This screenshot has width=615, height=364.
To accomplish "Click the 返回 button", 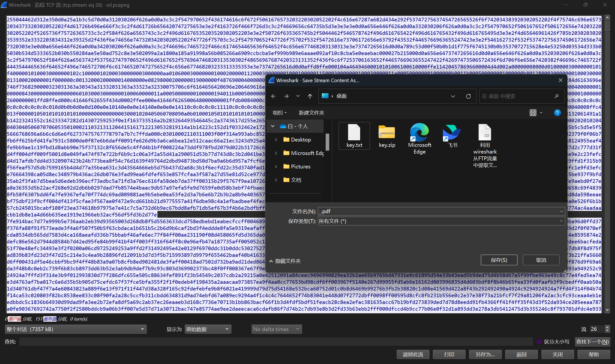I will click(x=521, y=354).
